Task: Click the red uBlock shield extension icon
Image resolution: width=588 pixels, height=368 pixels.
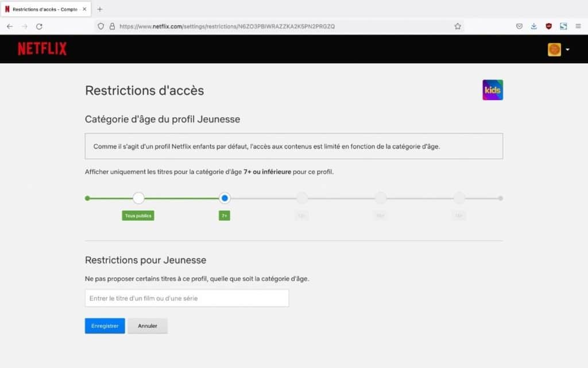Action: [548, 26]
